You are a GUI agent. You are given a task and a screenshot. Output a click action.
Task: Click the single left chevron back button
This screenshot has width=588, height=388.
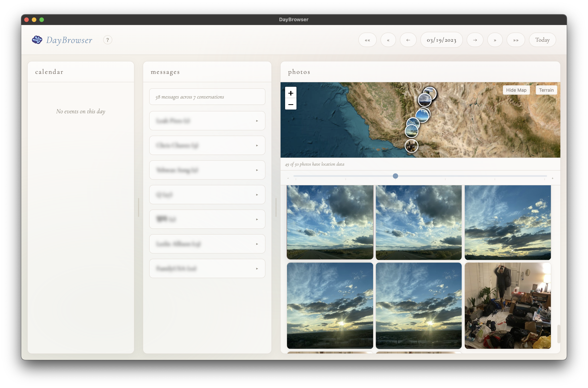click(x=388, y=40)
